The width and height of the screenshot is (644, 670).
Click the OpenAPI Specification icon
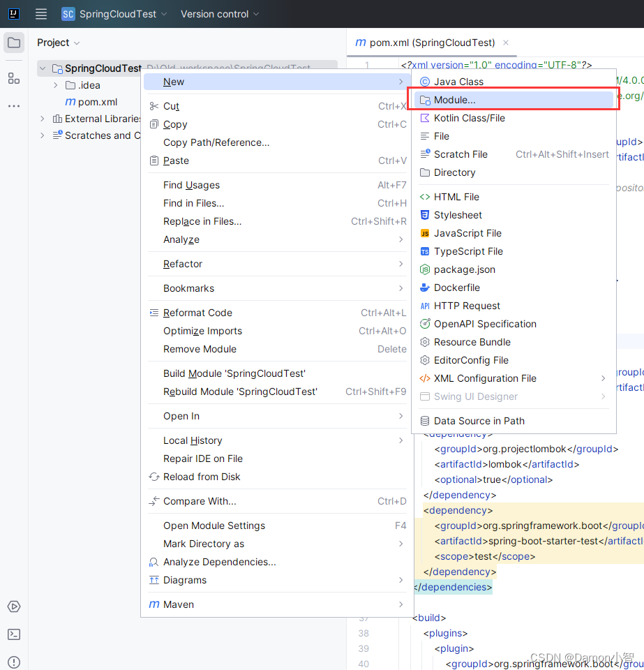tap(424, 324)
